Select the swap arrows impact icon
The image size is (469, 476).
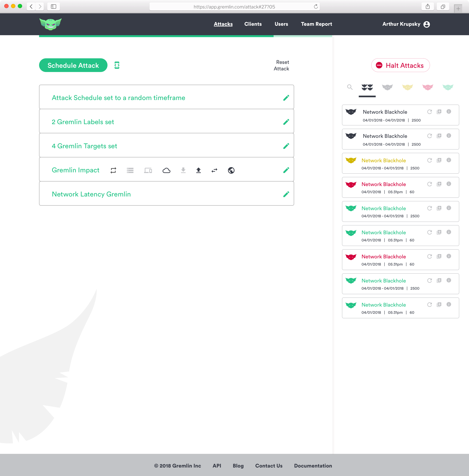214,171
